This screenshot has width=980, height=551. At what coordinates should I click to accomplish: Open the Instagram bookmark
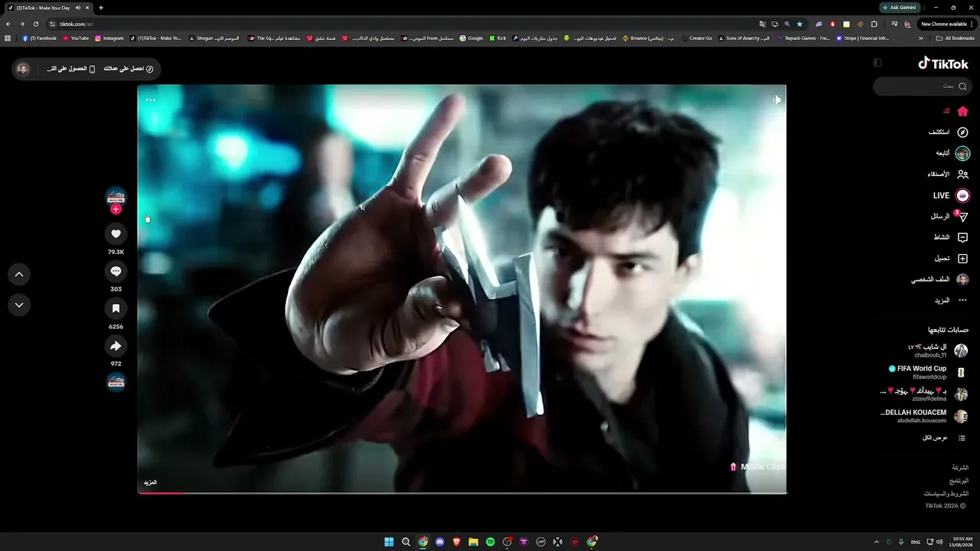109,38
